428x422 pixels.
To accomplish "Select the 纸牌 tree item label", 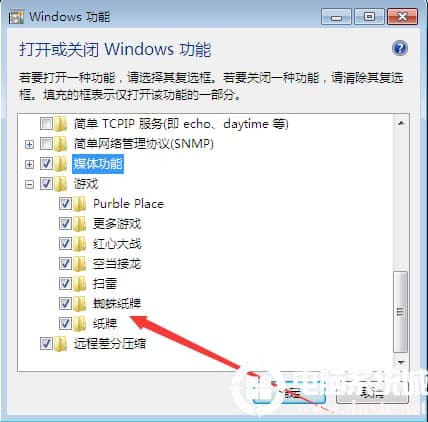I will 105,324.
